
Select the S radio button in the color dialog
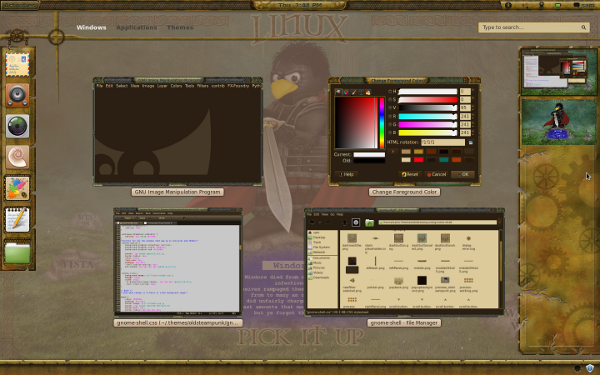tap(390, 100)
